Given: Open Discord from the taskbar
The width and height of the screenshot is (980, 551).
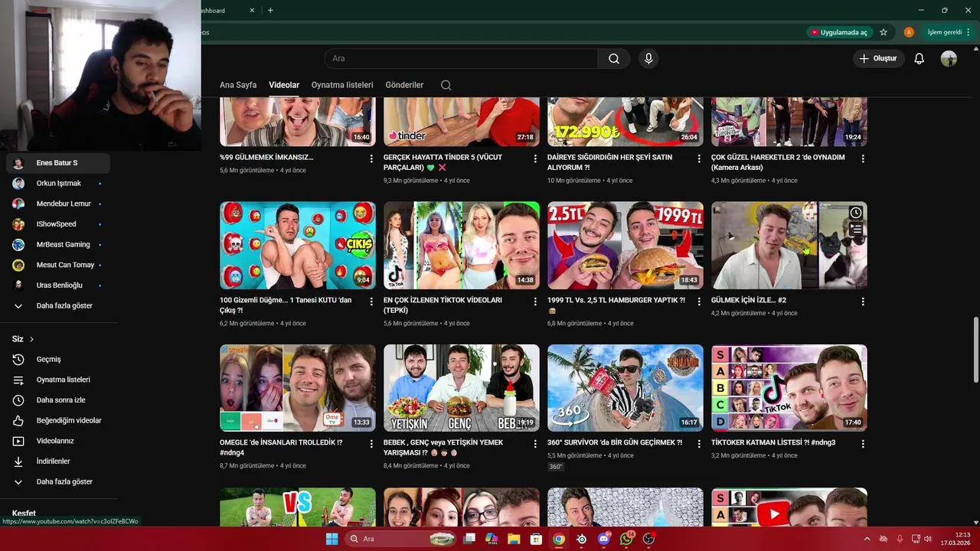Looking at the screenshot, I should point(604,539).
